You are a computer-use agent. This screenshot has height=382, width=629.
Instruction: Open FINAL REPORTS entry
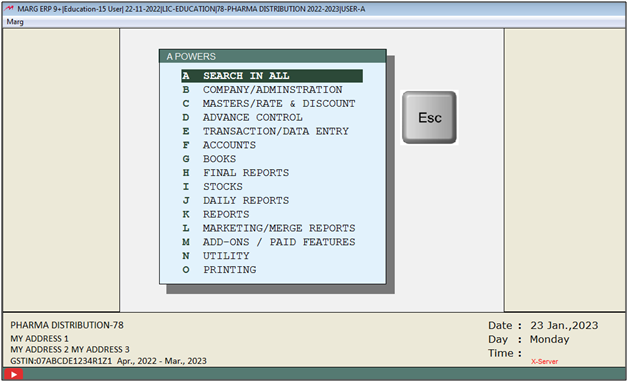[235, 173]
